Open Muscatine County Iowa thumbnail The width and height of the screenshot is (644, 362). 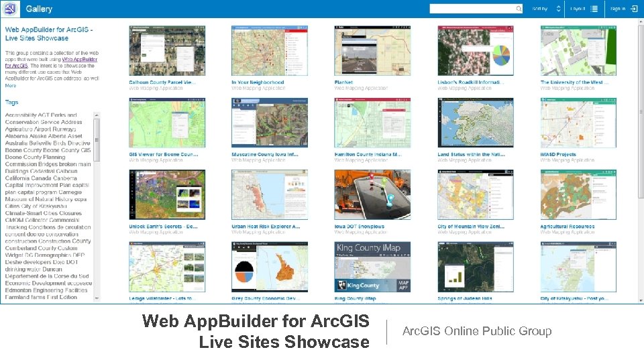coord(270,123)
